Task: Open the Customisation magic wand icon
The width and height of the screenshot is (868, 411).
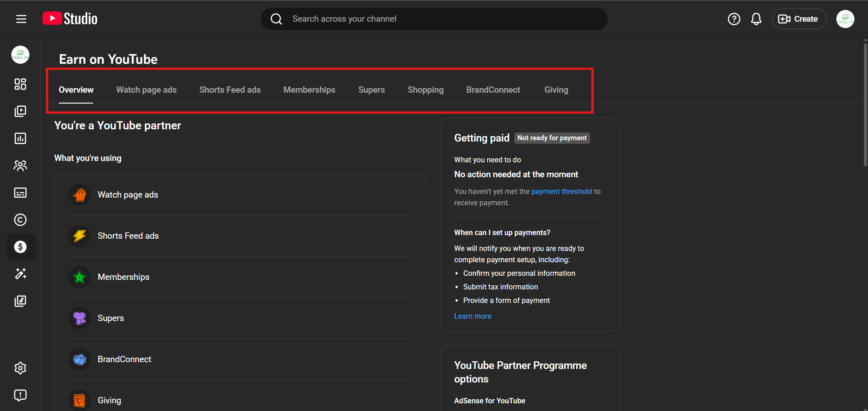Action: click(x=20, y=274)
